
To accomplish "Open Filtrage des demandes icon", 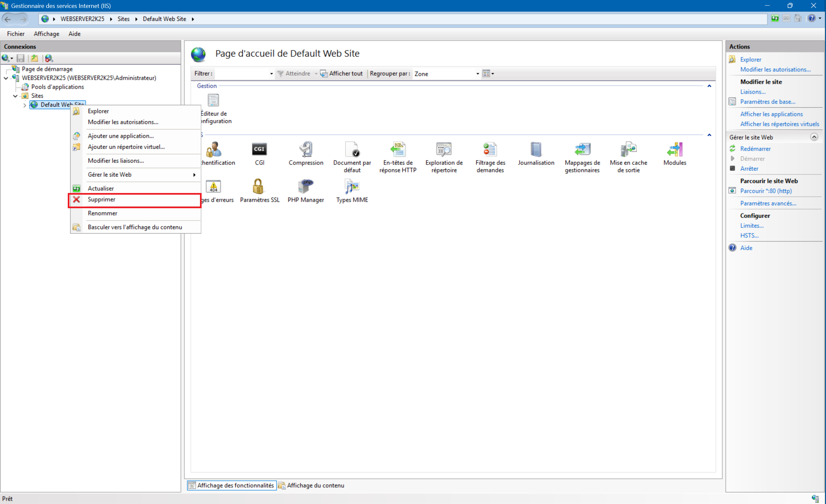I will [490, 149].
